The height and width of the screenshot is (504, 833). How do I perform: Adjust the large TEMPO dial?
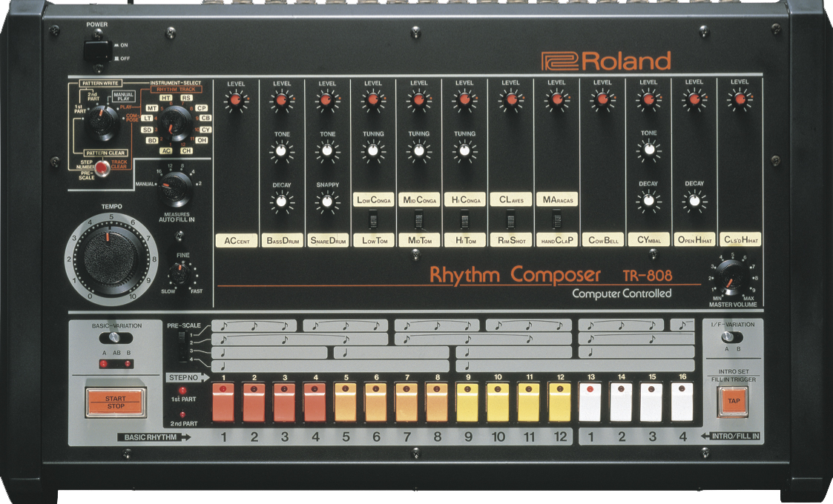[111, 257]
